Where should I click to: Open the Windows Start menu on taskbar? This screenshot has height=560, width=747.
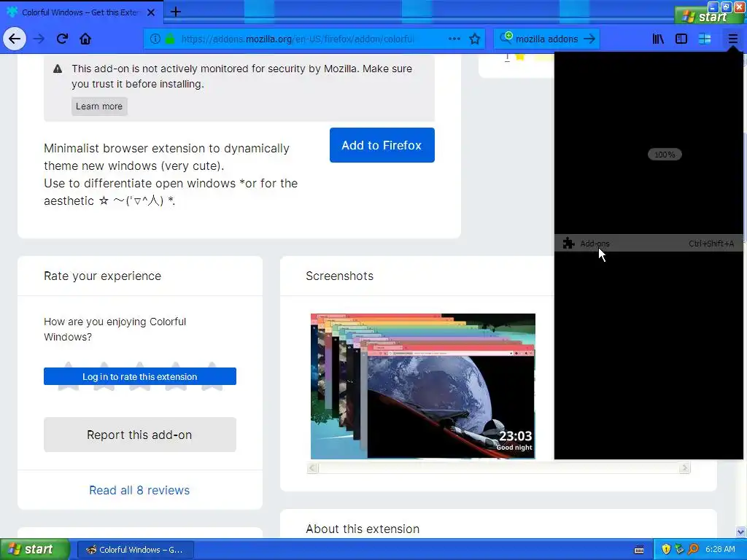tap(35, 549)
